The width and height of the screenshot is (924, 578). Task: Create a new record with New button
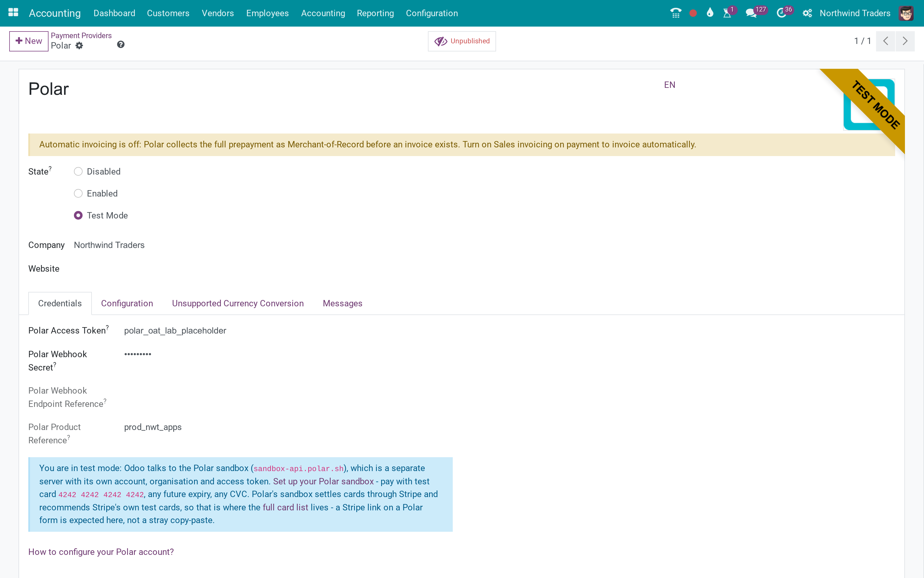point(29,41)
